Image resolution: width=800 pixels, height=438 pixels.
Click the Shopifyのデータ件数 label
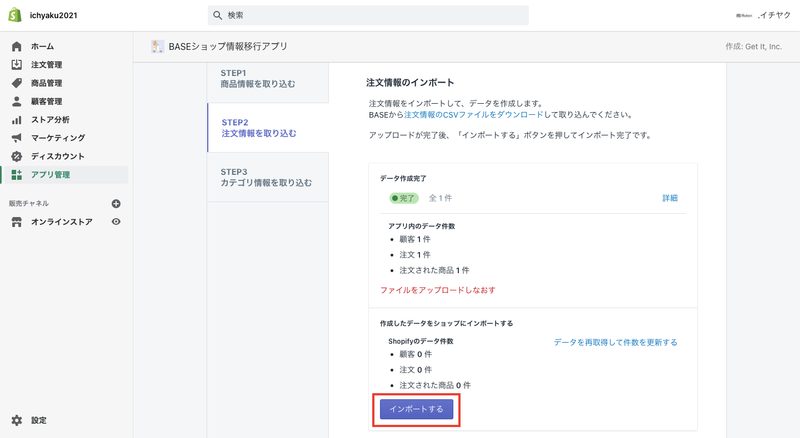[x=420, y=341]
